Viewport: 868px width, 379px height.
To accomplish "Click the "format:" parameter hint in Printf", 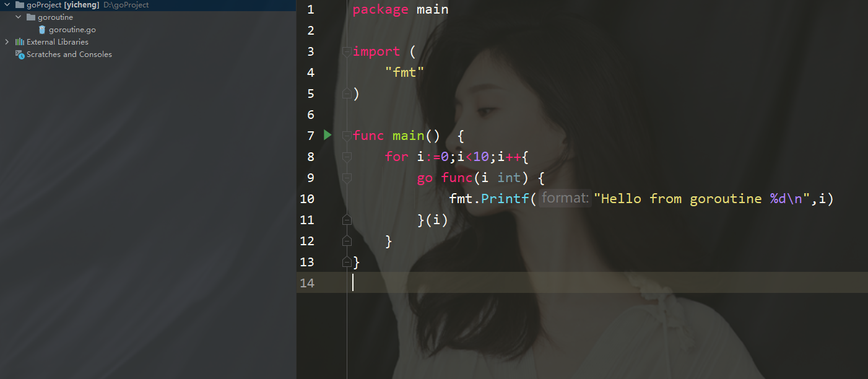I will click(x=564, y=198).
